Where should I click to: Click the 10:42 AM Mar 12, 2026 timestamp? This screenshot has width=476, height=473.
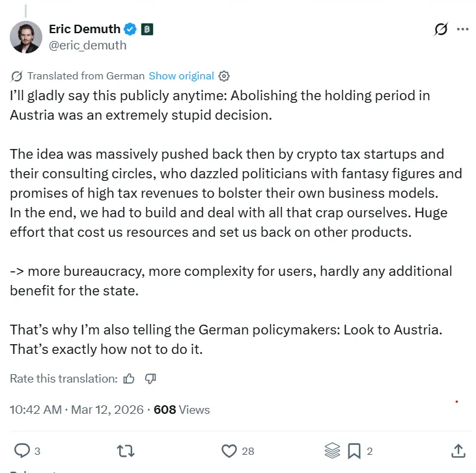click(76, 410)
